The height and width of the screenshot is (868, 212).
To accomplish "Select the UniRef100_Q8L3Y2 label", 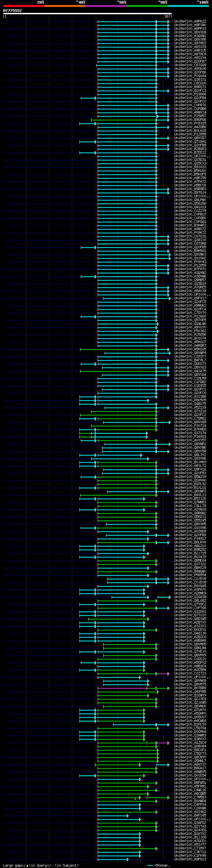I will click(x=190, y=455).
